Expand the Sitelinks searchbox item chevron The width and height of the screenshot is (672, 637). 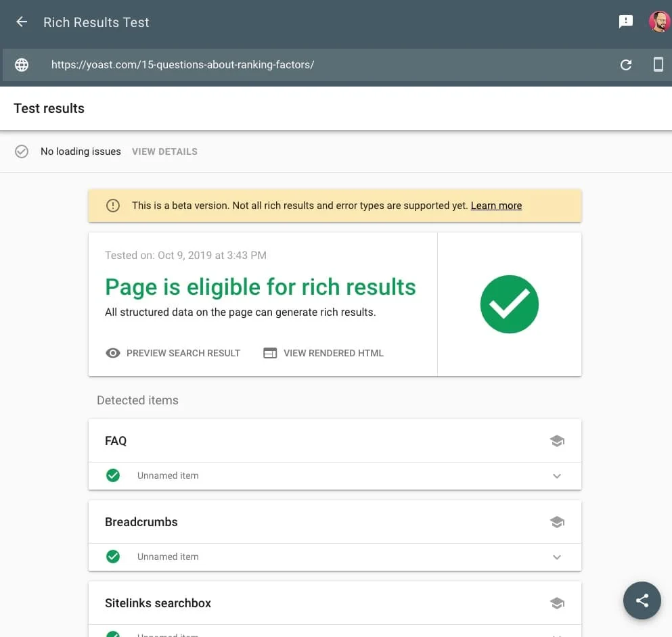557,633
